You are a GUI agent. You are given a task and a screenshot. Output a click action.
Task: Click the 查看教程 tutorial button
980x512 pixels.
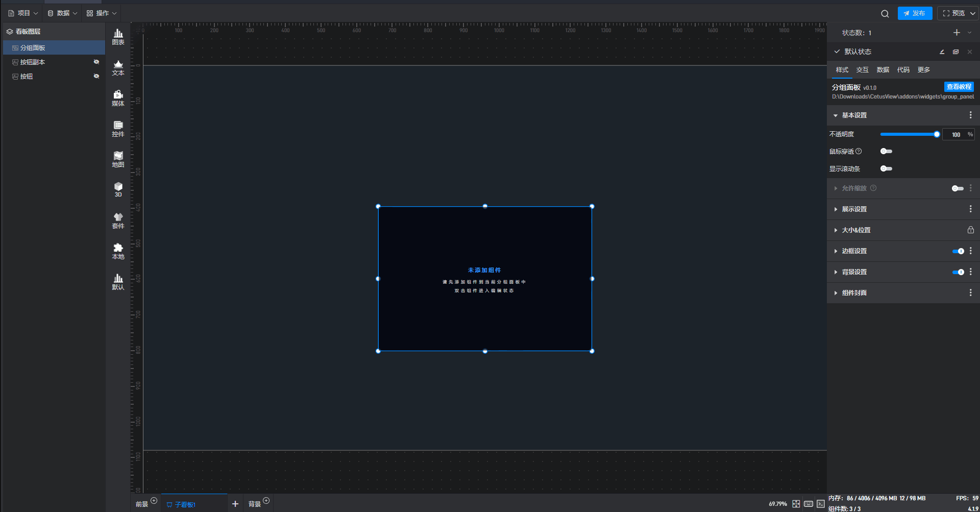pos(959,87)
